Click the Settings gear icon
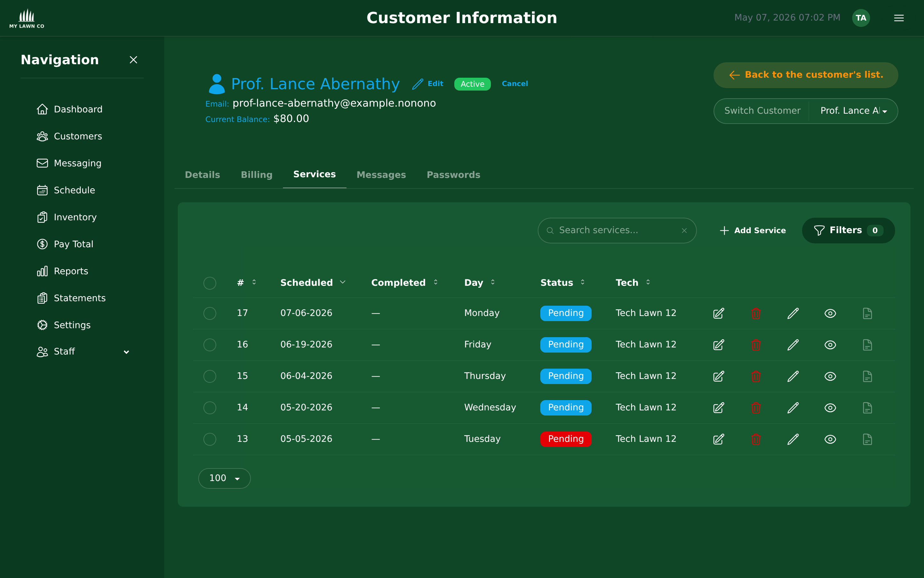Image resolution: width=924 pixels, height=578 pixels. [42, 325]
